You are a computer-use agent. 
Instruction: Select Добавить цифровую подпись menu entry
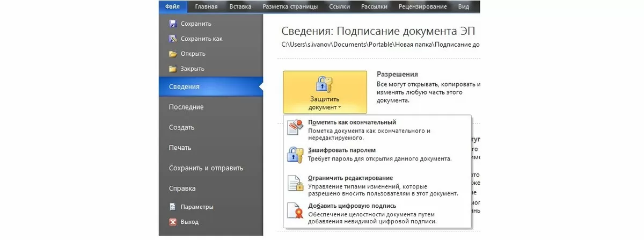[x=377, y=213]
